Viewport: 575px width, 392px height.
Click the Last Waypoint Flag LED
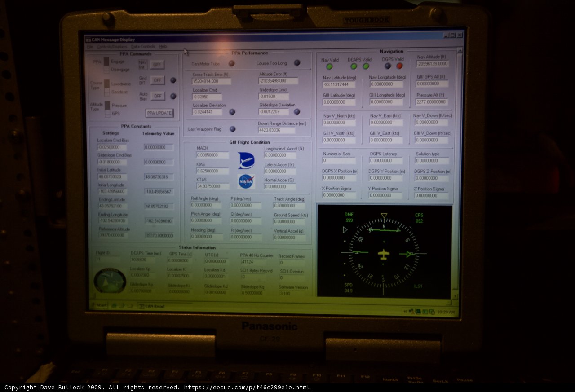click(x=232, y=129)
